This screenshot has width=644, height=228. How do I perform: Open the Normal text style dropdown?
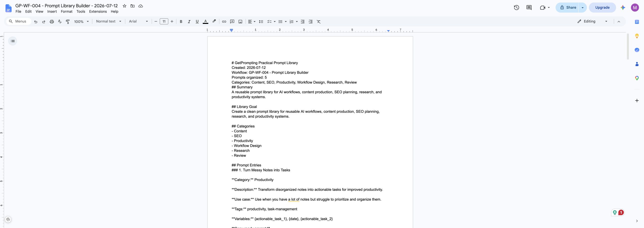[109, 21]
